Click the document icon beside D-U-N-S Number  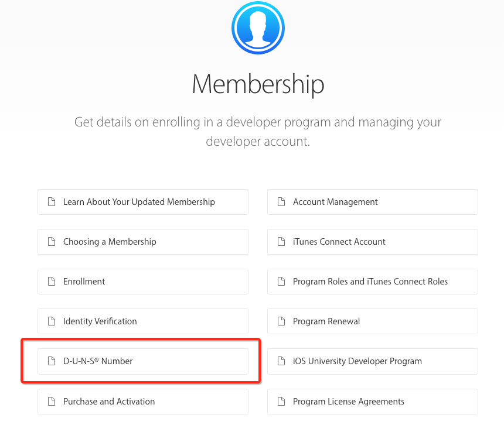(x=51, y=361)
